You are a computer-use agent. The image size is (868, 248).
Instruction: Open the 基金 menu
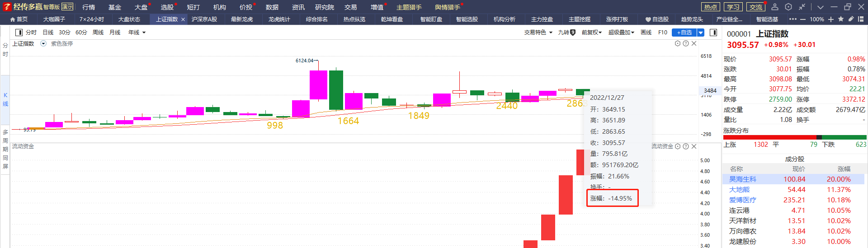coord(115,7)
